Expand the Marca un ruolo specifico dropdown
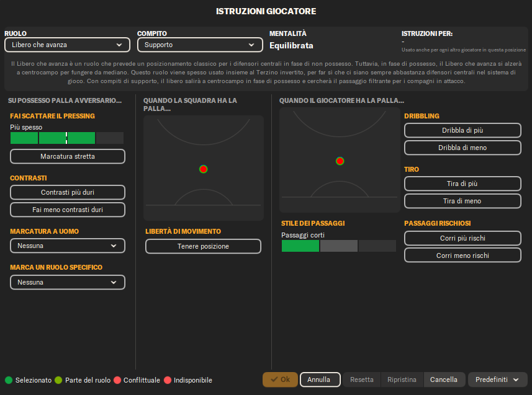The image size is (532, 395). click(68, 282)
